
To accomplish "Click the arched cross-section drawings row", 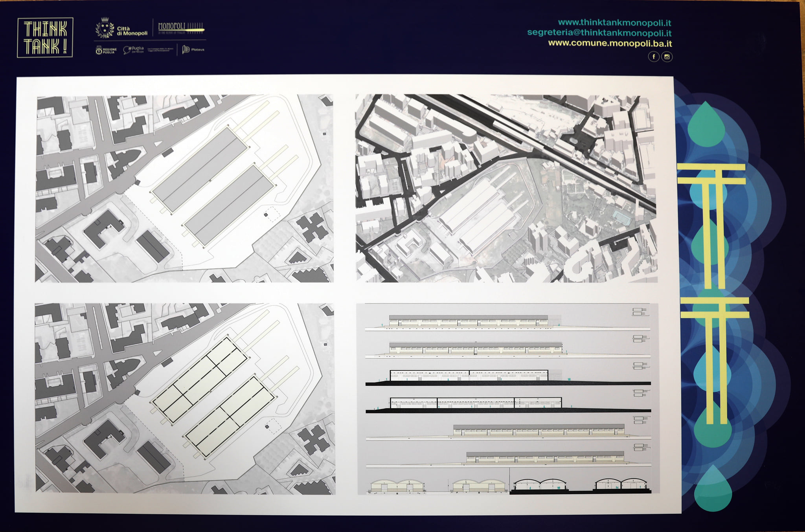I will coord(509,486).
